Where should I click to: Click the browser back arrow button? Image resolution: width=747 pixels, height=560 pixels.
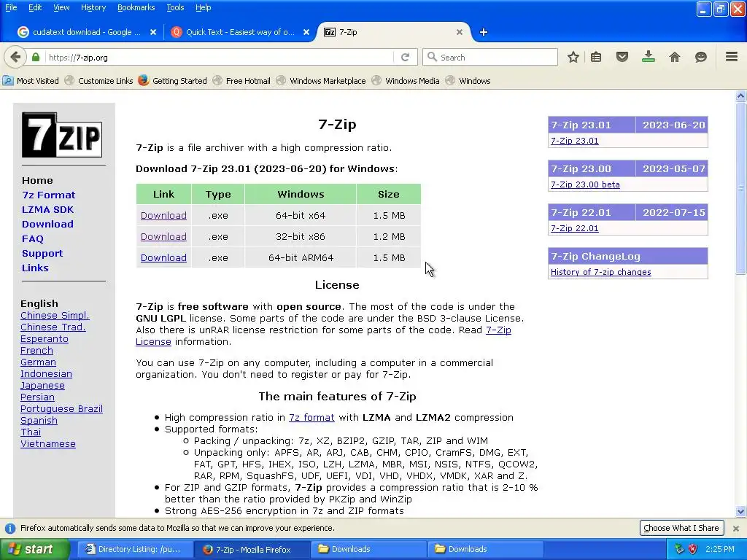pos(15,57)
